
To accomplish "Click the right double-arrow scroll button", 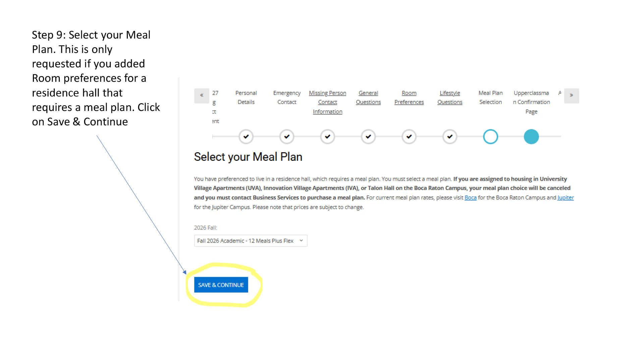I will tap(571, 96).
